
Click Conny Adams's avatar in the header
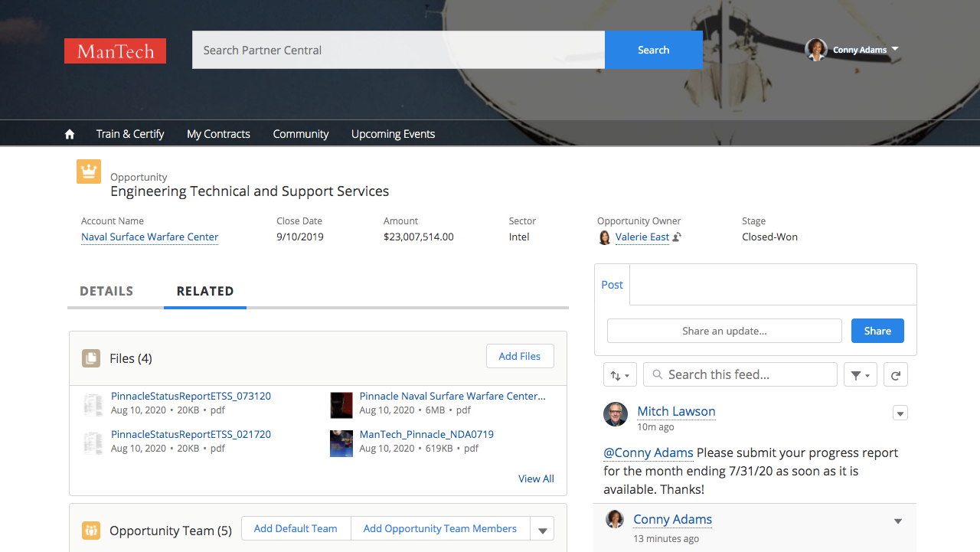[x=816, y=49]
